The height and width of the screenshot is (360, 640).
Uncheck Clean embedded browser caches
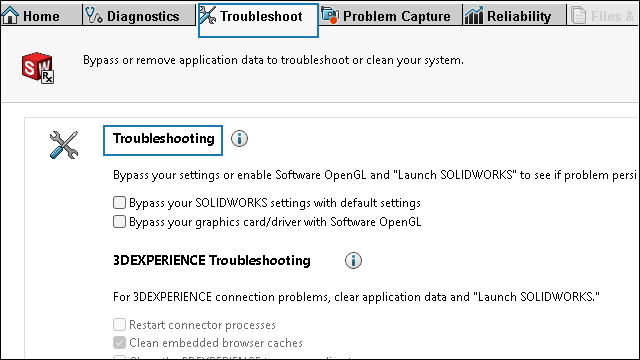click(x=119, y=342)
